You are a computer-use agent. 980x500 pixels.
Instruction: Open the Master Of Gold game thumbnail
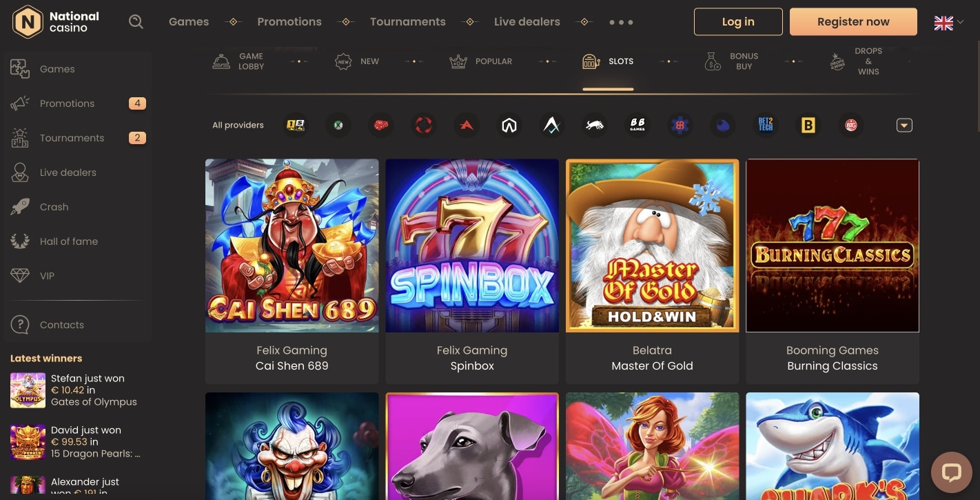tap(652, 246)
